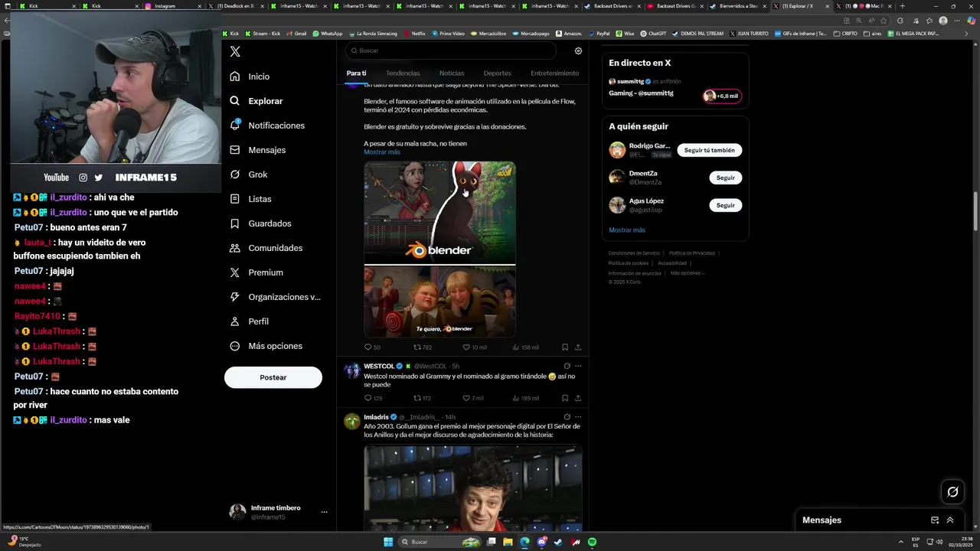The width and height of the screenshot is (980, 551).
Task: Like the Blender post (10 mil likes)
Action: click(475, 347)
